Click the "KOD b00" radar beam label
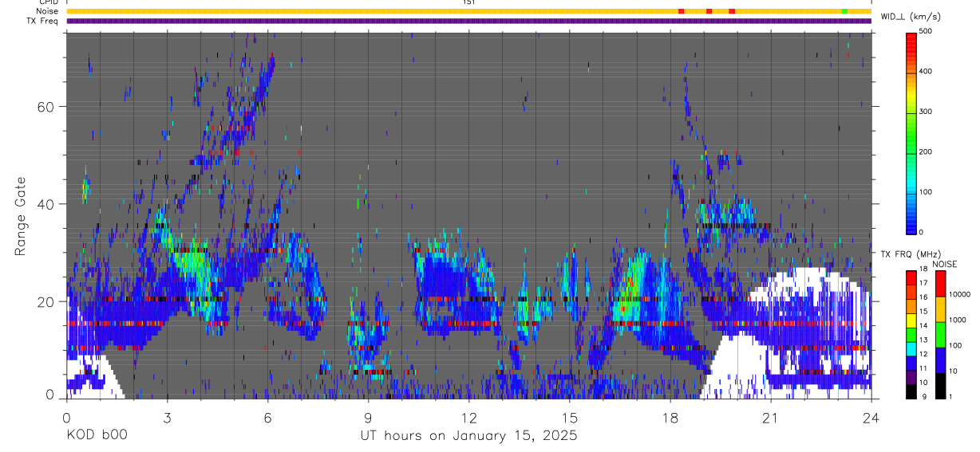 [x=97, y=436]
